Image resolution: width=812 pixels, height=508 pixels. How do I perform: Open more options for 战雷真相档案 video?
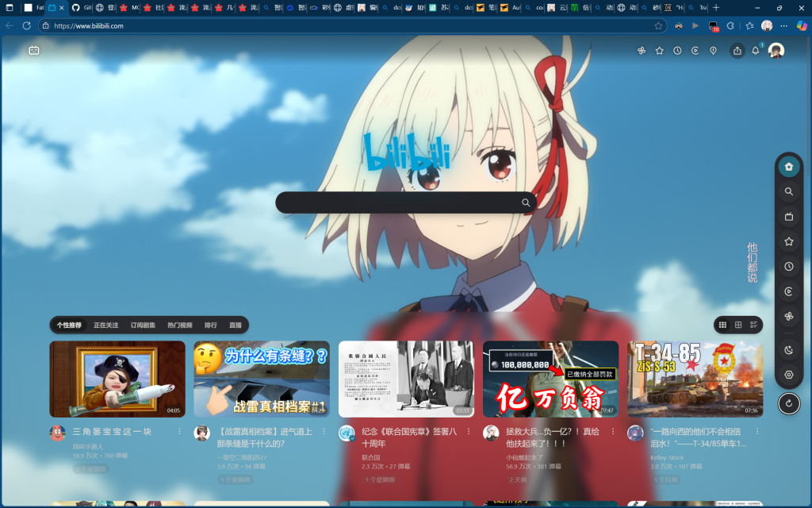tap(324, 431)
